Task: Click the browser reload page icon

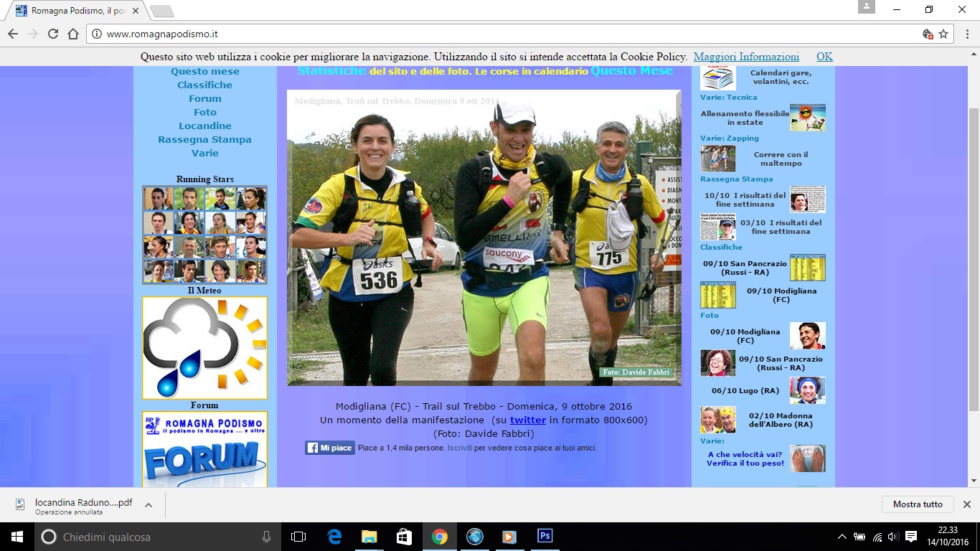Action: [53, 34]
